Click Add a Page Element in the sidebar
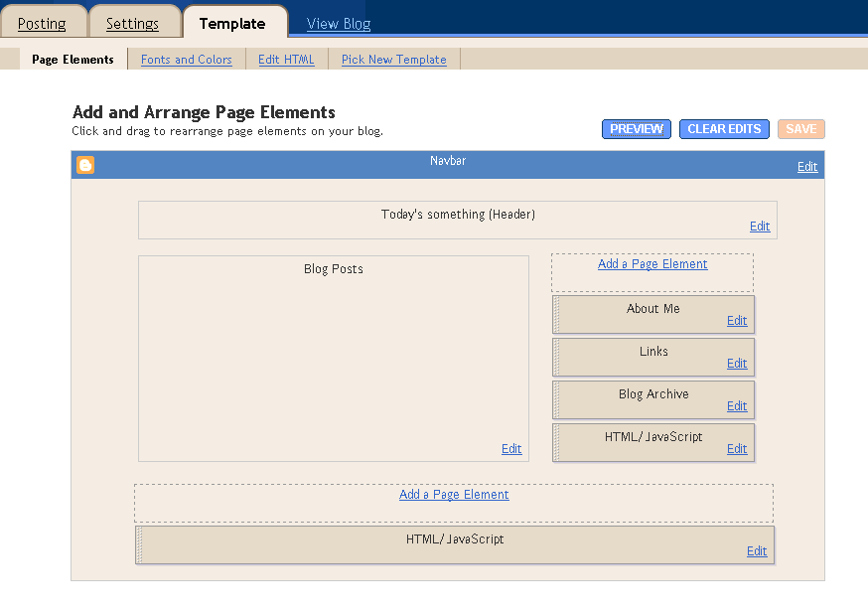The image size is (868, 614). (x=652, y=264)
